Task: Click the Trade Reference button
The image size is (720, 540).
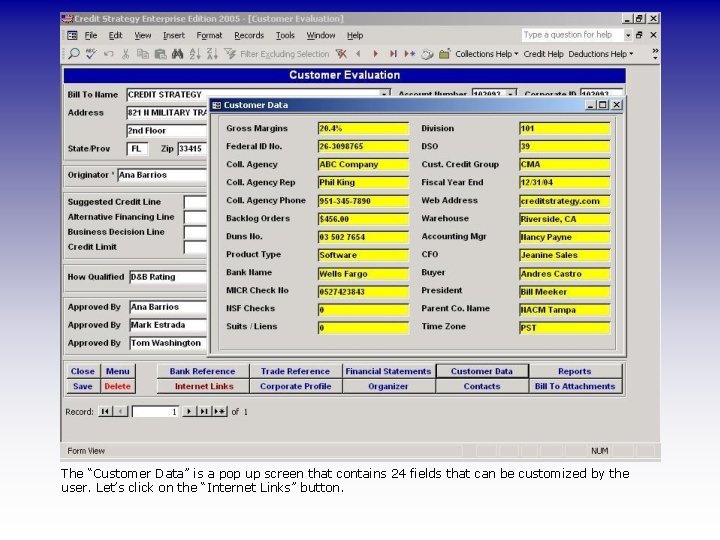Action: pyautogui.click(x=295, y=371)
